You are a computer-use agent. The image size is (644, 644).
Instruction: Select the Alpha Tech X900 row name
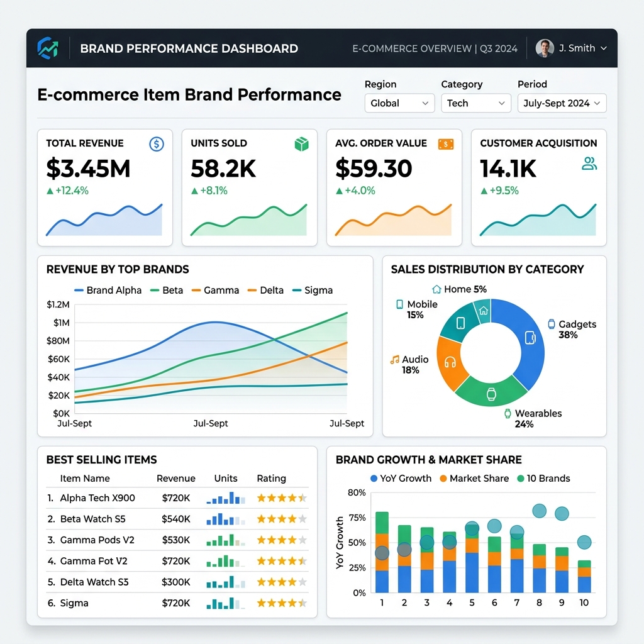pyautogui.click(x=97, y=498)
